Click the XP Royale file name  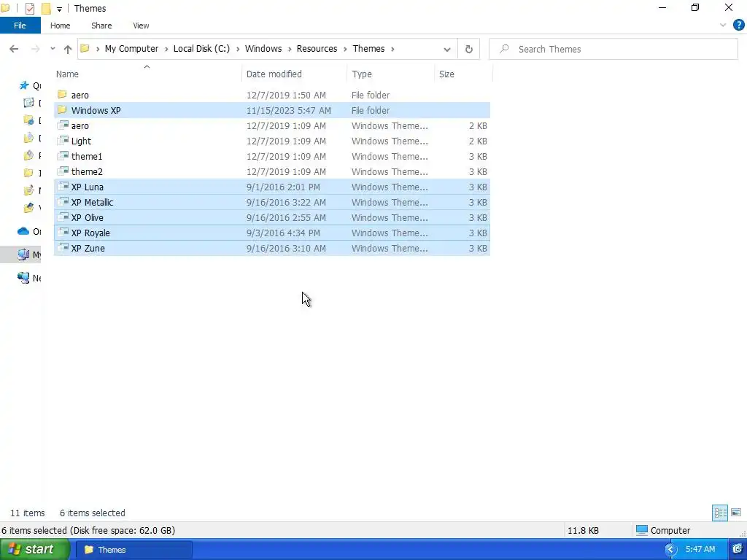(90, 233)
